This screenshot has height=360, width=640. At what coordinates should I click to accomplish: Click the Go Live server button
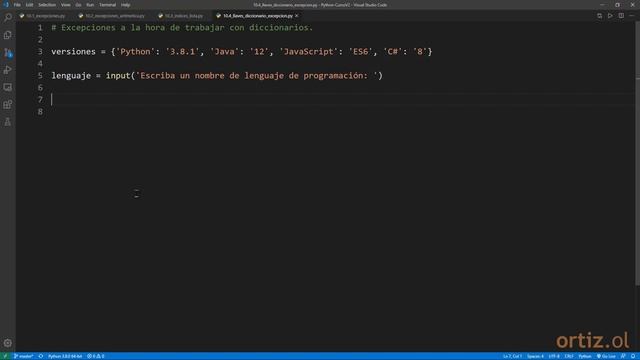click(x=606, y=356)
